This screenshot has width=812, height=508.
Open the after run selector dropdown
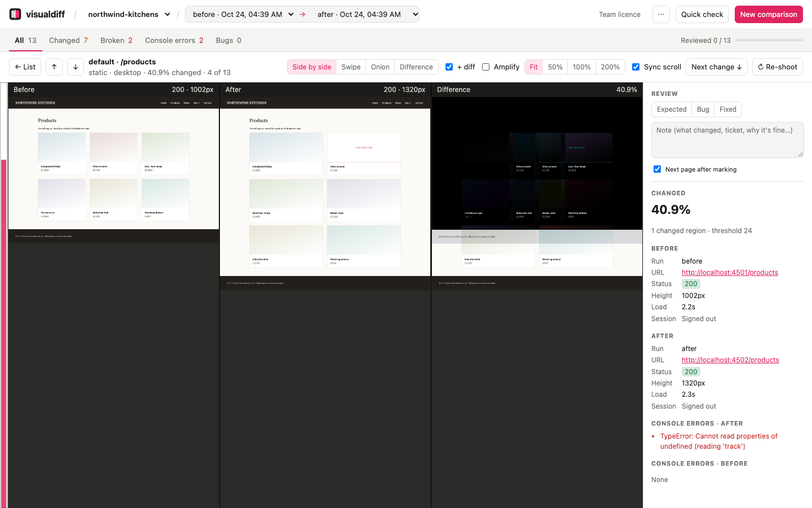pos(367,14)
